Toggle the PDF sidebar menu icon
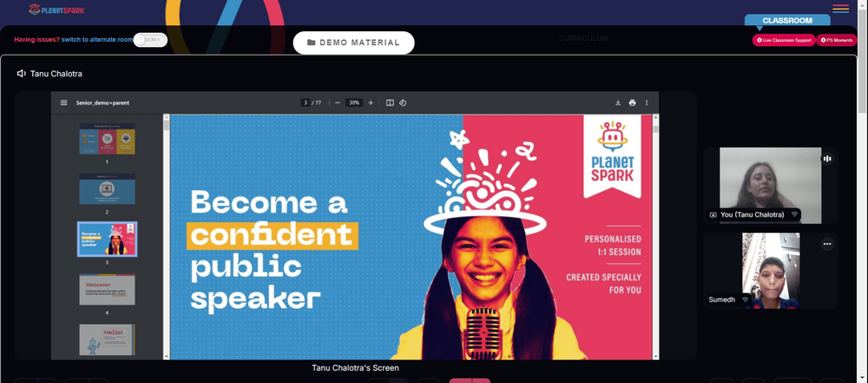Viewport: 868px width, 383px height. click(x=63, y=102)
